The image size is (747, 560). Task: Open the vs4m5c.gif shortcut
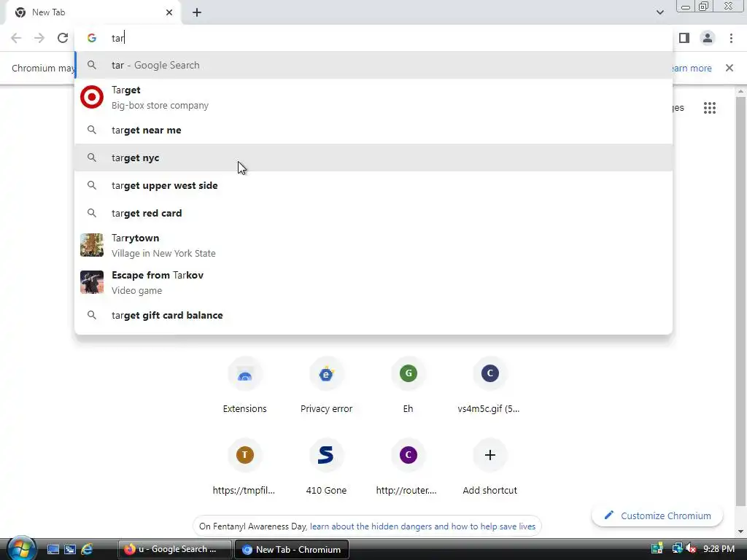coord(489,386)
